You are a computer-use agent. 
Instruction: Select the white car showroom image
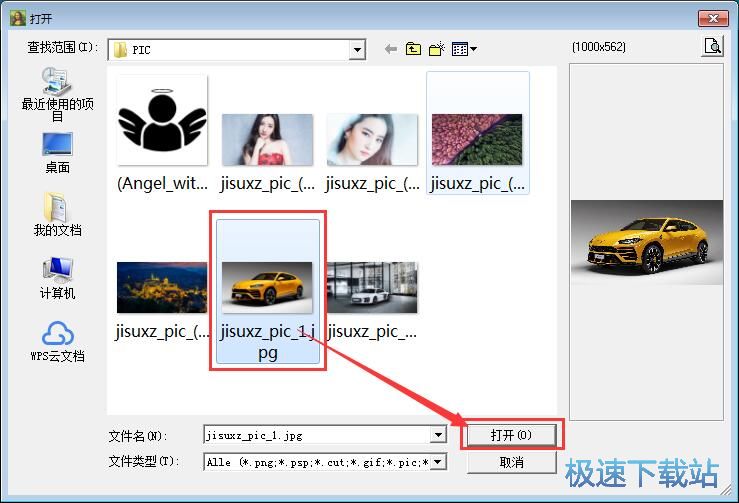(372, 288)
